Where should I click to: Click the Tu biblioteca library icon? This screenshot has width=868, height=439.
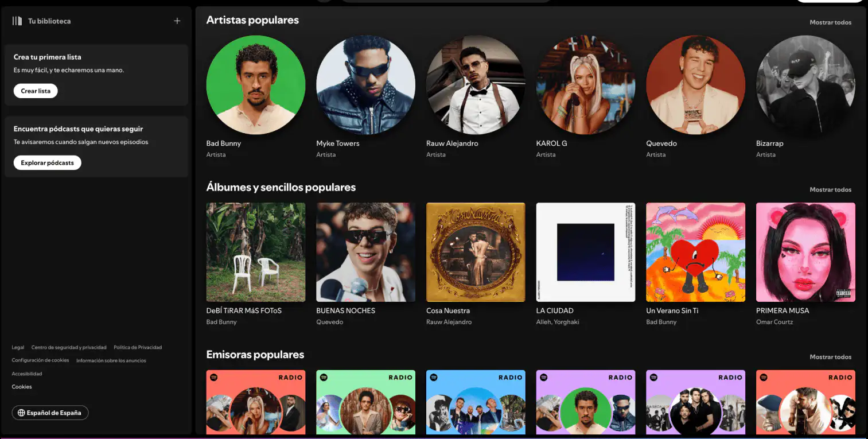click(17, 21)
